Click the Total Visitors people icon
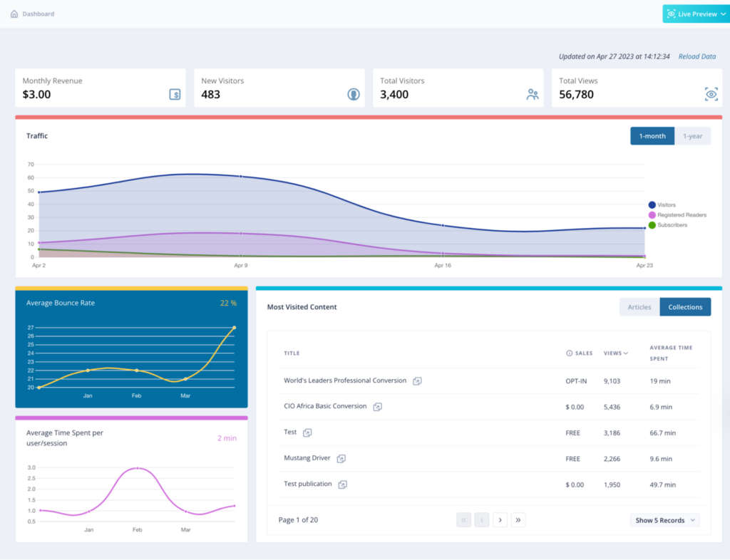This screenshot has width=730, height=560. click(x=532, y=95)
